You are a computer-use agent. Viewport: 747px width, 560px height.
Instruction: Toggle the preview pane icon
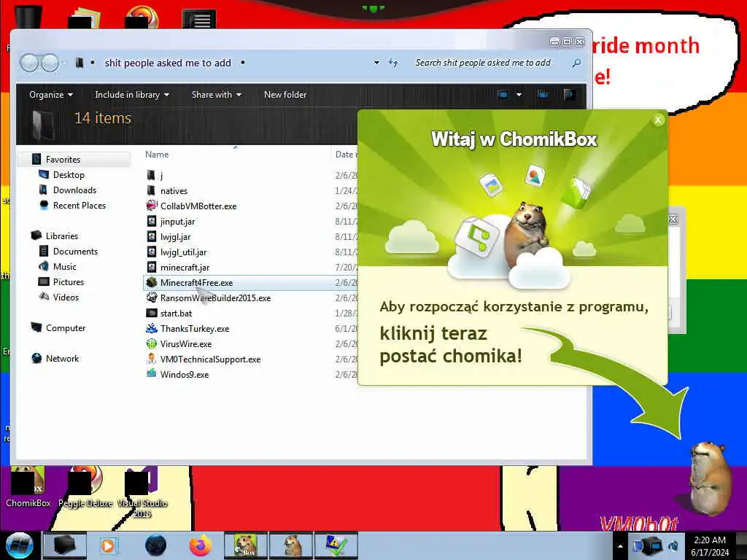pos(543,94)
